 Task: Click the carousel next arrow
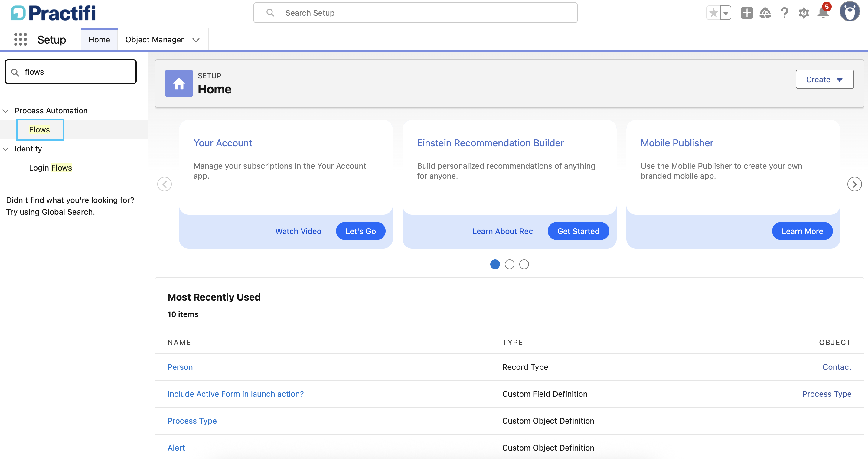coord(854,184)
